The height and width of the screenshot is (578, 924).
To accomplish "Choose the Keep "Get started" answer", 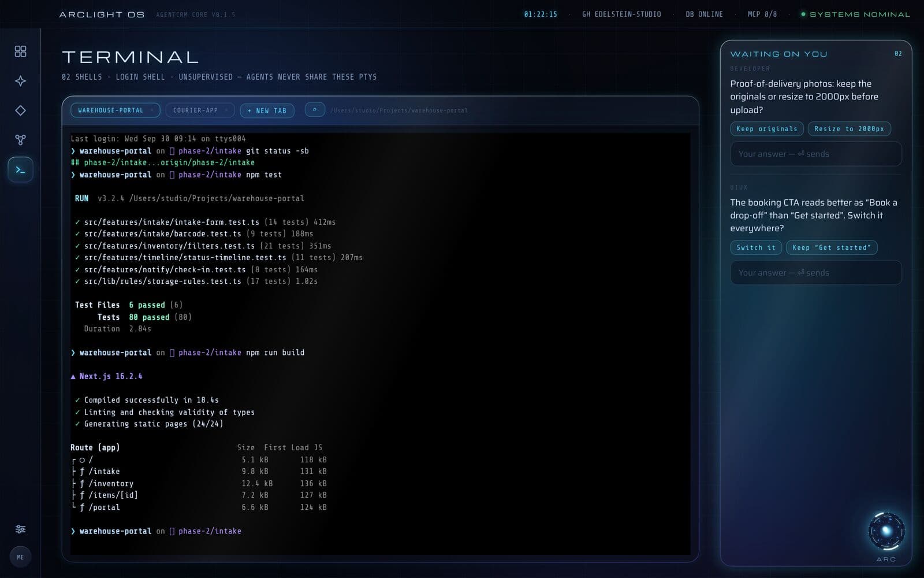I will coord(832,247).
